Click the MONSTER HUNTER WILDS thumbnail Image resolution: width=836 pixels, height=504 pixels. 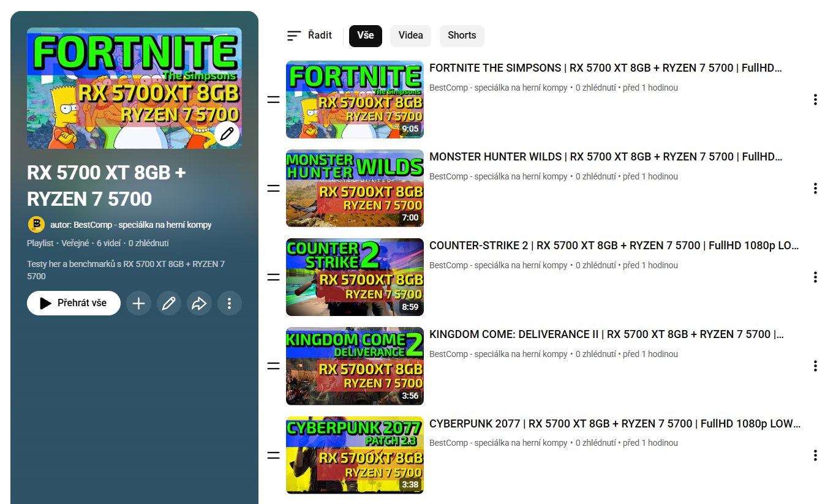pos(355,188)
